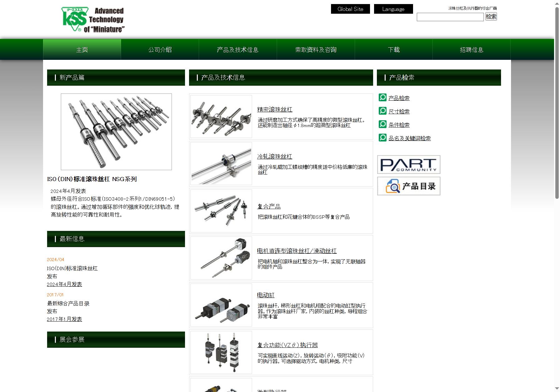This screenshot has width=560, height=392.
Task: Click the 2017年1月发表 news link
Action: (64, 319)
